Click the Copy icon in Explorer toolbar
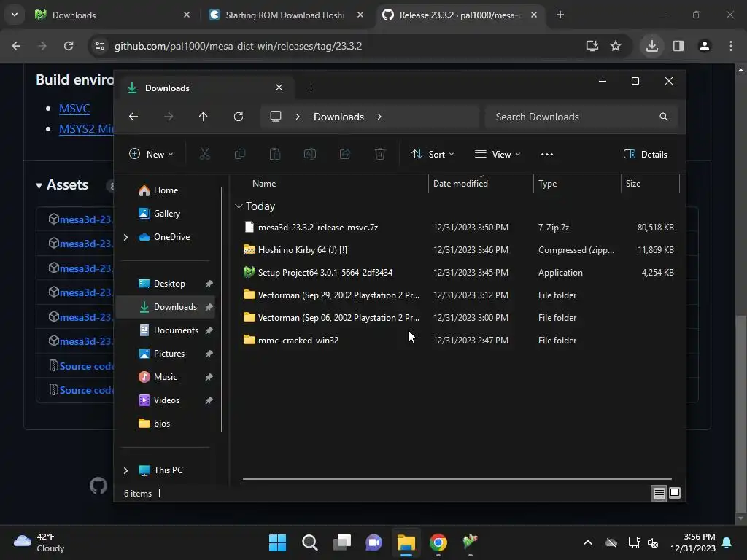 coord(239,154)
